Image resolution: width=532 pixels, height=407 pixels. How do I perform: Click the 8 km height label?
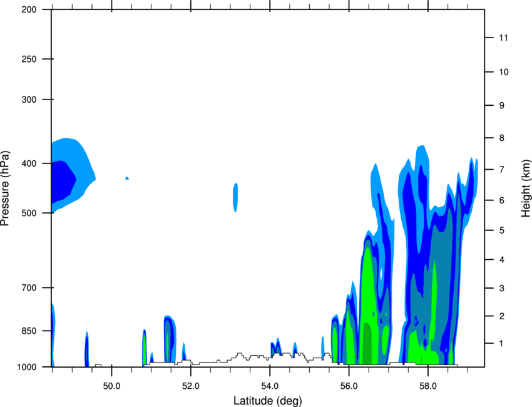(x=502, y=138)
